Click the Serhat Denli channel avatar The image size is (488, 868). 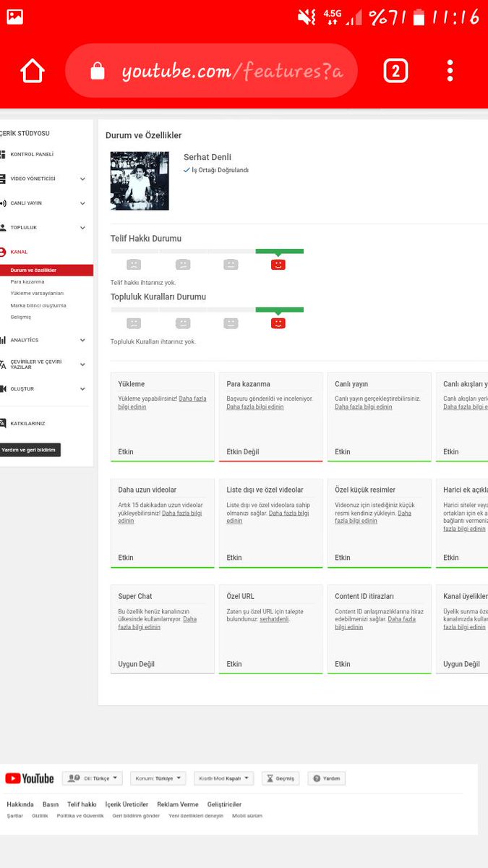140,181
